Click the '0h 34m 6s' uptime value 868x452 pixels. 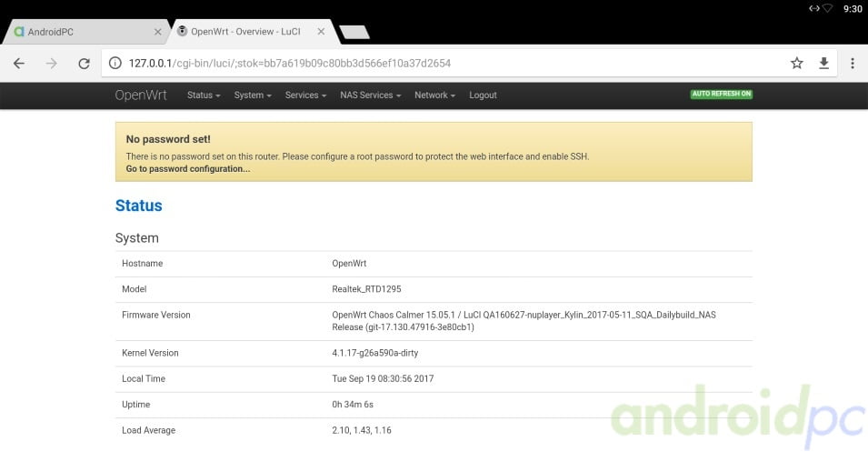[353, 405]
